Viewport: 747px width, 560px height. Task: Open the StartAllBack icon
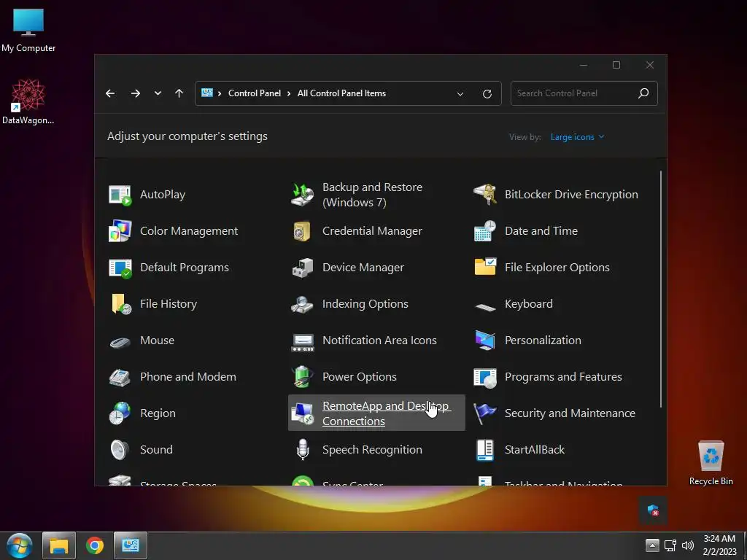484,450
